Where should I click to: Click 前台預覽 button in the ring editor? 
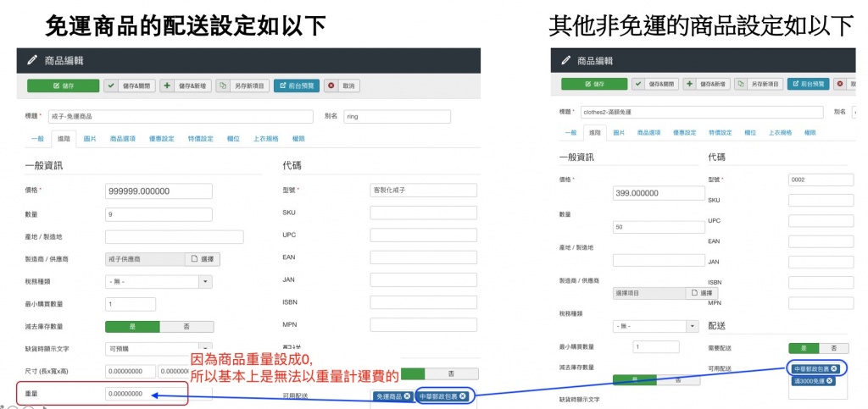pos(297,86)
